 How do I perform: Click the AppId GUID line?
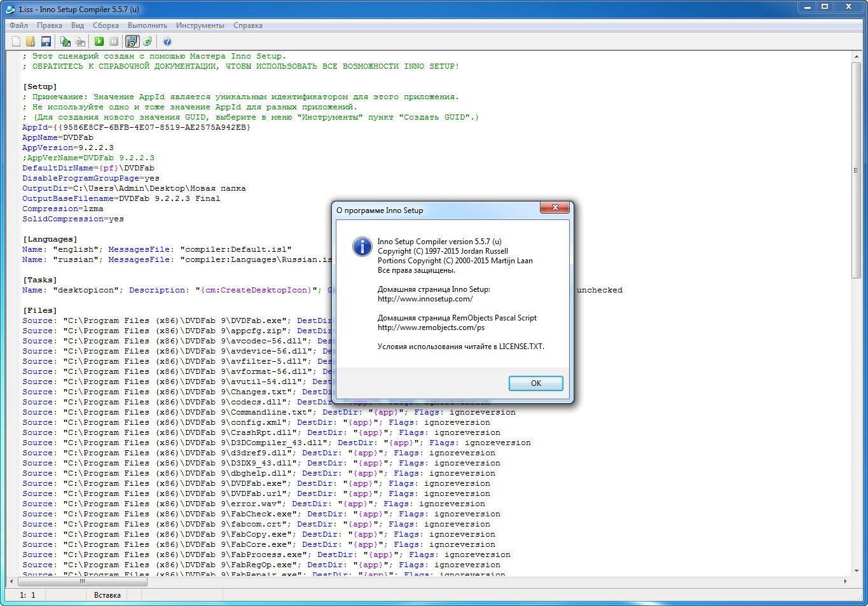(x=137, y=127)
